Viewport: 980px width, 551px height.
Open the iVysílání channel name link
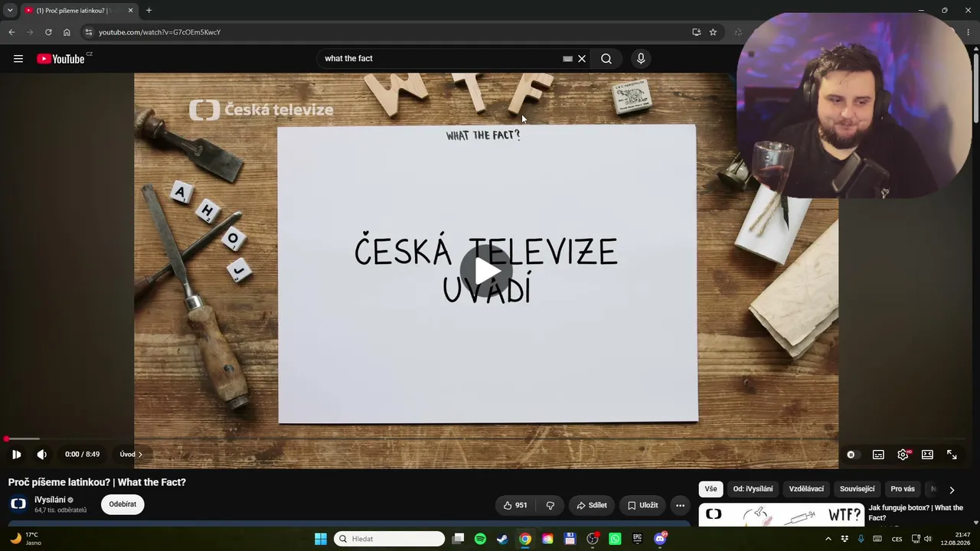50,500
